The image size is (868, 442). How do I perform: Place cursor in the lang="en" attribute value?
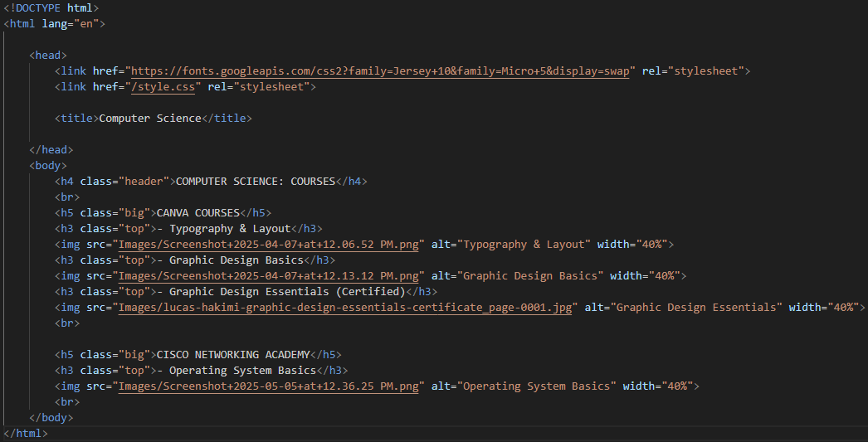click(x=89, y=24)
